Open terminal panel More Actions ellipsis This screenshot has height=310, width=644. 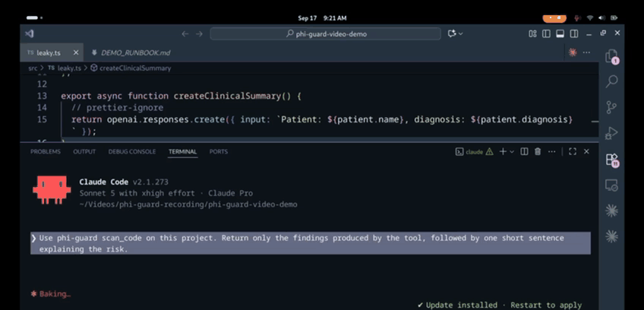coord(551,152)
